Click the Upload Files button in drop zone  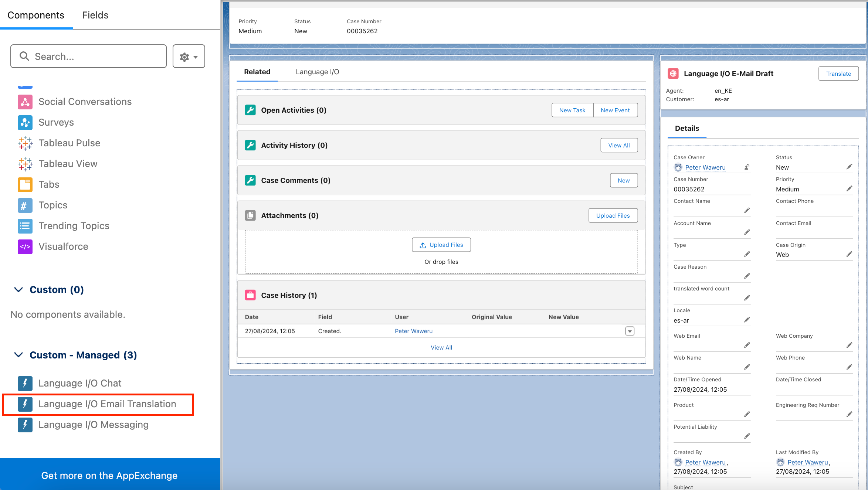(x=441, y=245)
